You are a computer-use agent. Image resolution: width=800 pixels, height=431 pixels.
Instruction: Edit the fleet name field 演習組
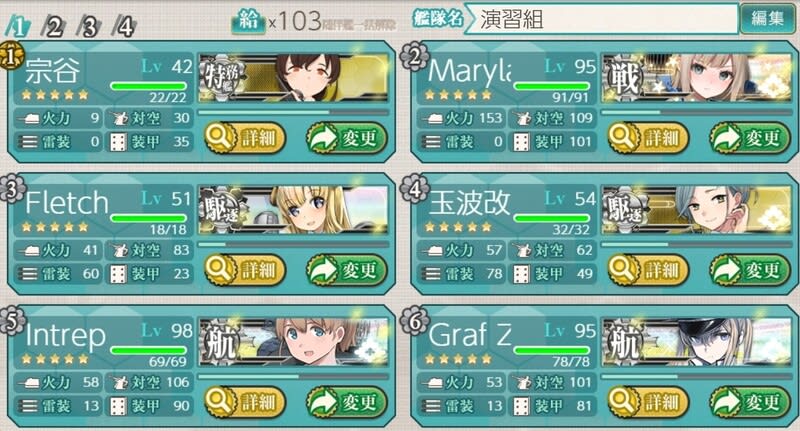603,19
